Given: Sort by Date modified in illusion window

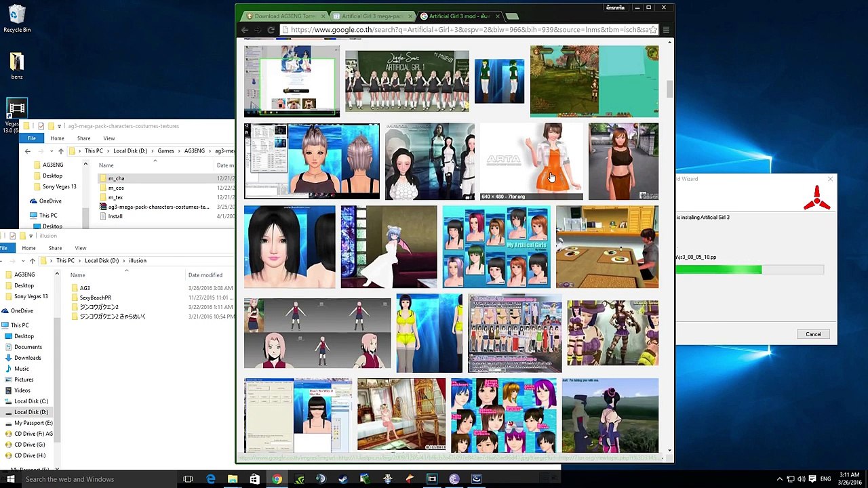Looking at the screenshot, I should (205, 275).
